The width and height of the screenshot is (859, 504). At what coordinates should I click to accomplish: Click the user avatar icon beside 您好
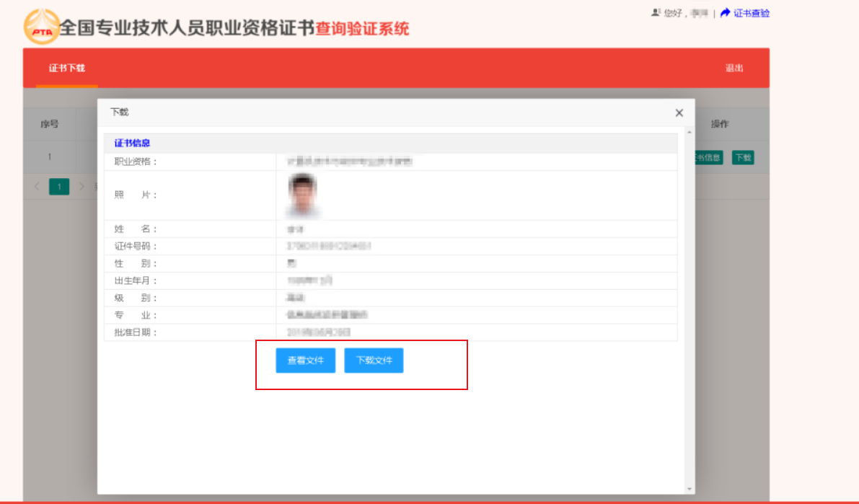[x=656, y=13]
